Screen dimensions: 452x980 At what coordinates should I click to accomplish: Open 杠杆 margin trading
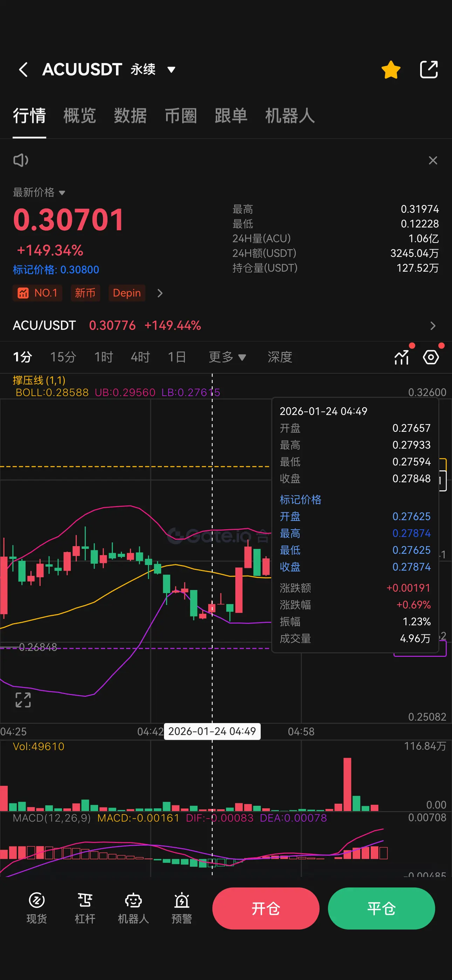[85, 908]
